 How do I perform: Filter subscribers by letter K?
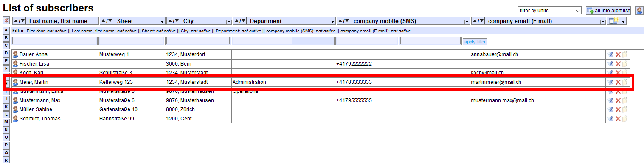click(x=6, y=106)
